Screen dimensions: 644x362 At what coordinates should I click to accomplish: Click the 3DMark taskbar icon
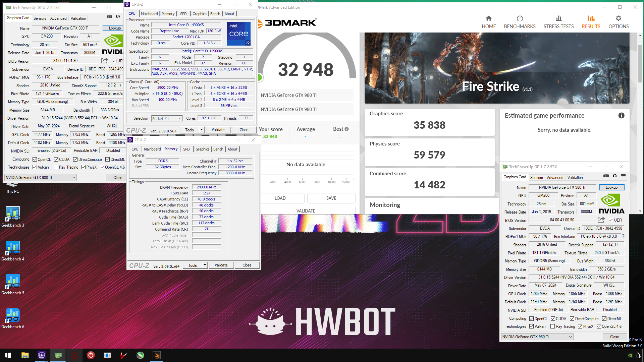[157, 355]
